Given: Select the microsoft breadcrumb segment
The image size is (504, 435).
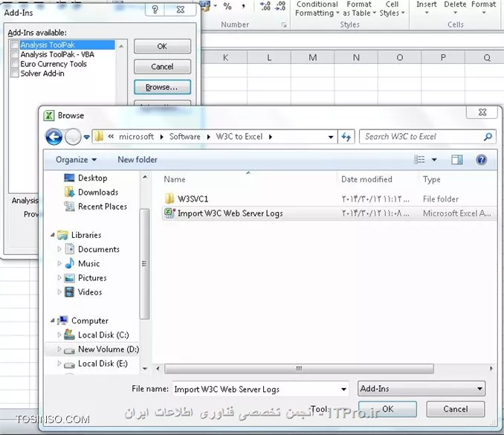Looking at the screenshot, I should pos(136,137).
